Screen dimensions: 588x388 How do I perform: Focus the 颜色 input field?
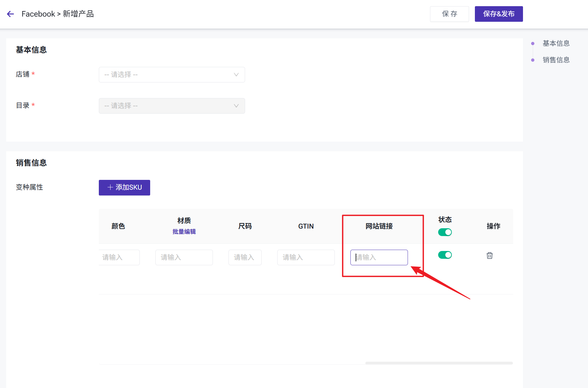(x=119, y=257)
